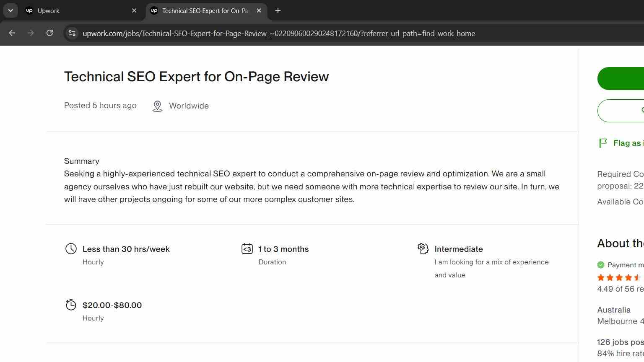644x362 pixels.
Task: Open site information icon in address bar
Action: [x=72, y=33]
